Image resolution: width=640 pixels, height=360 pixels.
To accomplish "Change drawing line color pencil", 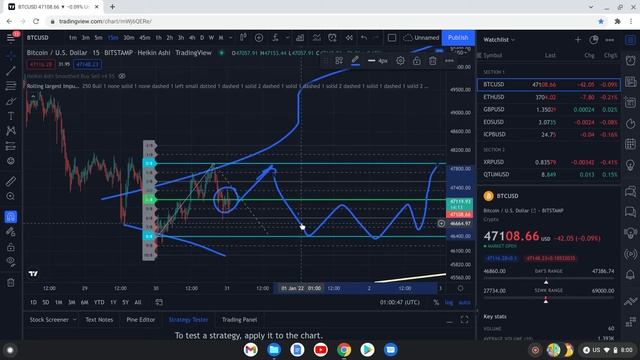I will 355,60.
